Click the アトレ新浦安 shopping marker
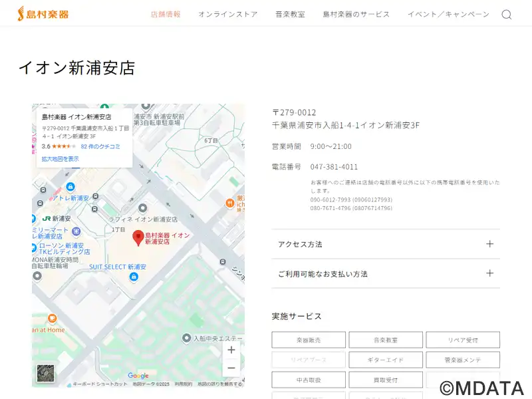532x399 pixels. 70,187
